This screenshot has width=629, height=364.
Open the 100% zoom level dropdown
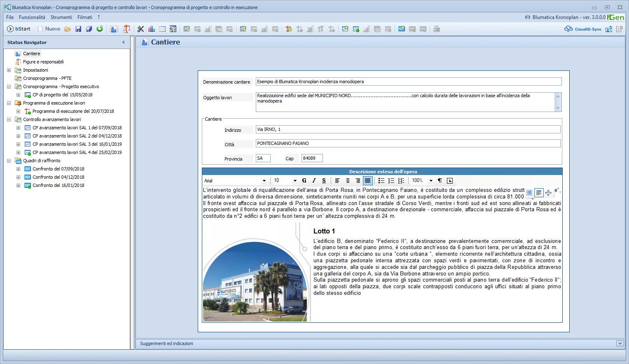click(431, 181)
